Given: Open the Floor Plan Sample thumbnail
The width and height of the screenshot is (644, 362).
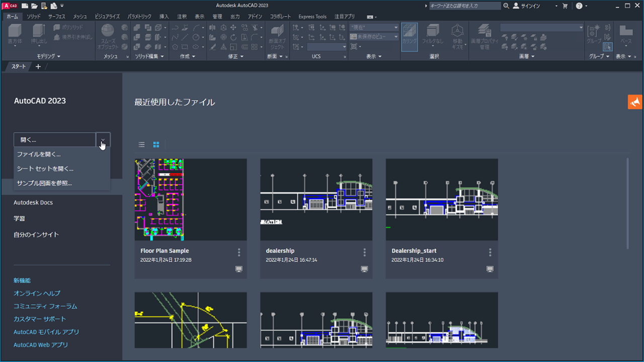Looking at the screenshot, I should [x=191, y=200].
